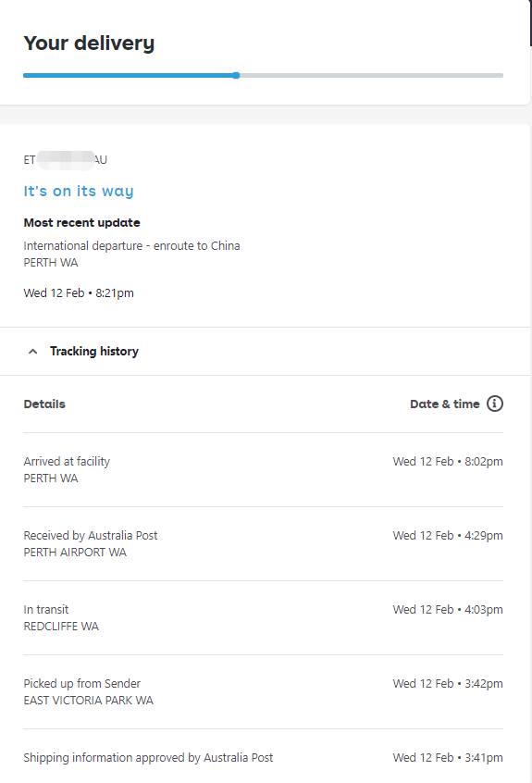This screenshot has width=532, height=783.
Task: Click the Most recent update heading
Action: pos(81,223)
